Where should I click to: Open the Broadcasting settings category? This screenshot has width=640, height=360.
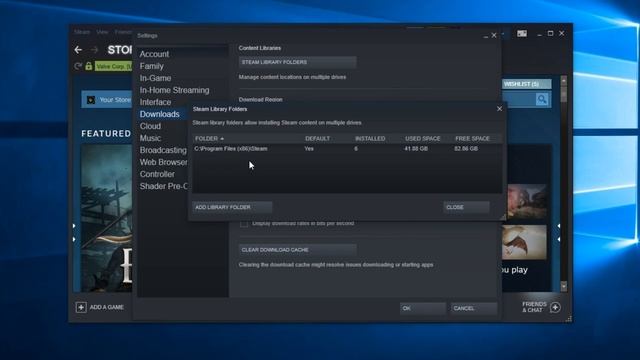click(163, 150)
